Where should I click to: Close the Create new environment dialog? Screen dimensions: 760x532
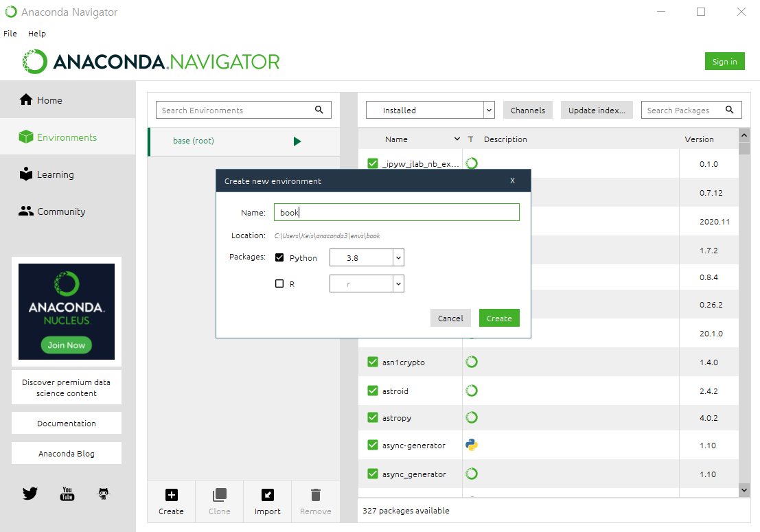[512, 181]
